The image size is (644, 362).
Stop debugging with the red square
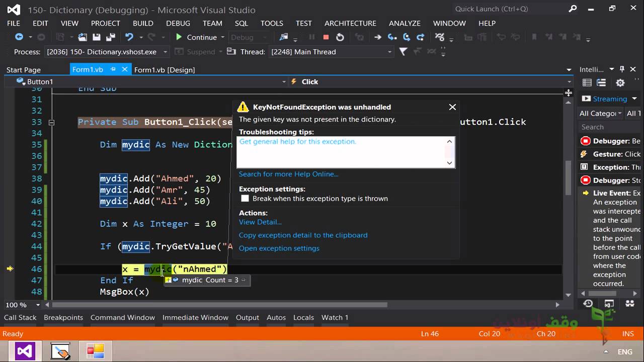[x=326, y=37]
